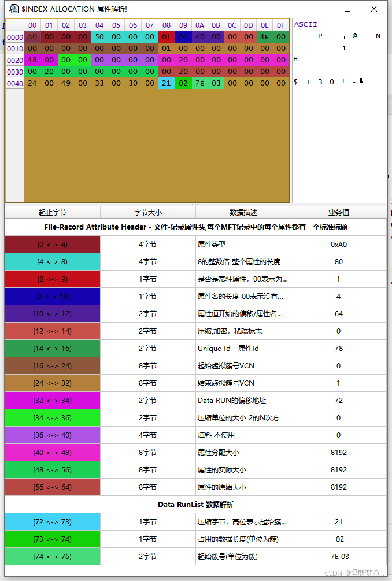Click the 0A column header in hex view
The width and height of the screenshot is (392, 581).
(x=199, y=25)
